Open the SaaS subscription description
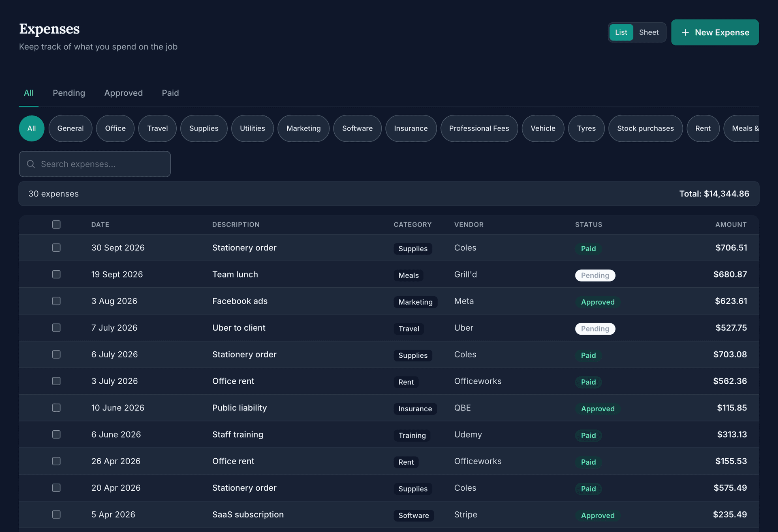The image size is (778, 532). click(x=248, y=515)
